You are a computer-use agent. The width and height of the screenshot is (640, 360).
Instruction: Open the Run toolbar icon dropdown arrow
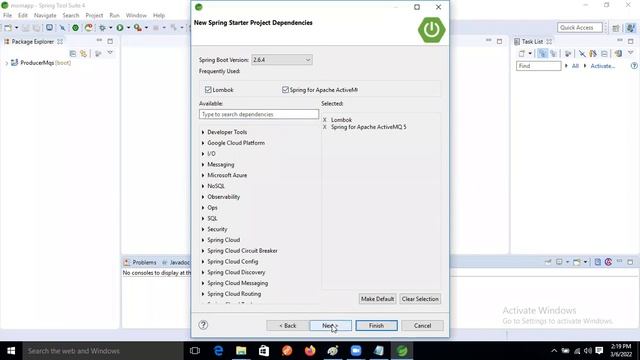(x=128, y=28)
